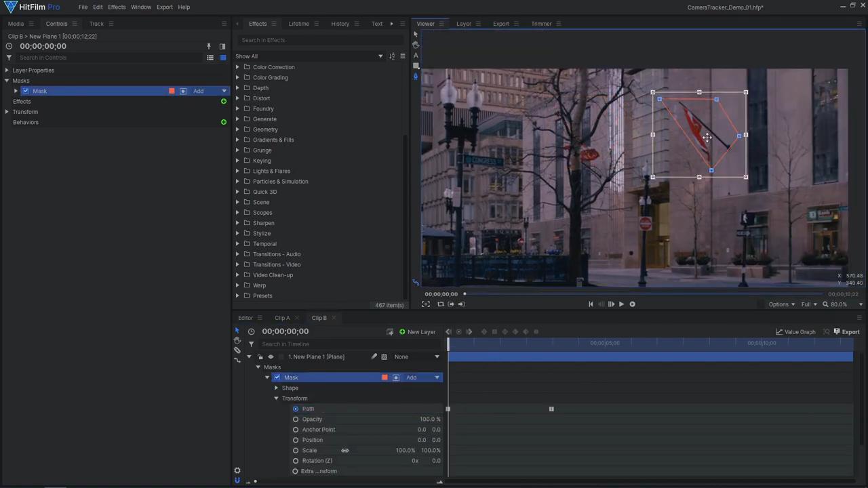
Task: Jump to previous keyframe in timeline
Action: 448,332
